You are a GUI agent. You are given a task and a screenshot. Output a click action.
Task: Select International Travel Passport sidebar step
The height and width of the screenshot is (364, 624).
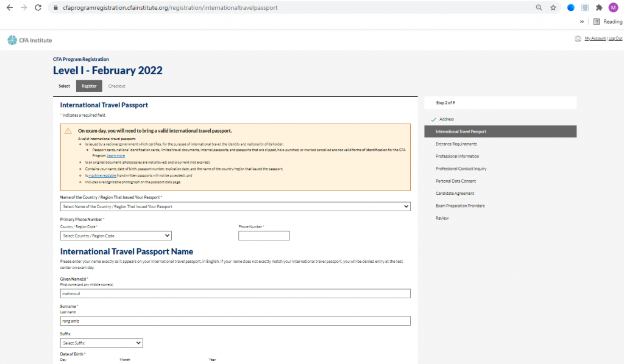tap(500, 131)
